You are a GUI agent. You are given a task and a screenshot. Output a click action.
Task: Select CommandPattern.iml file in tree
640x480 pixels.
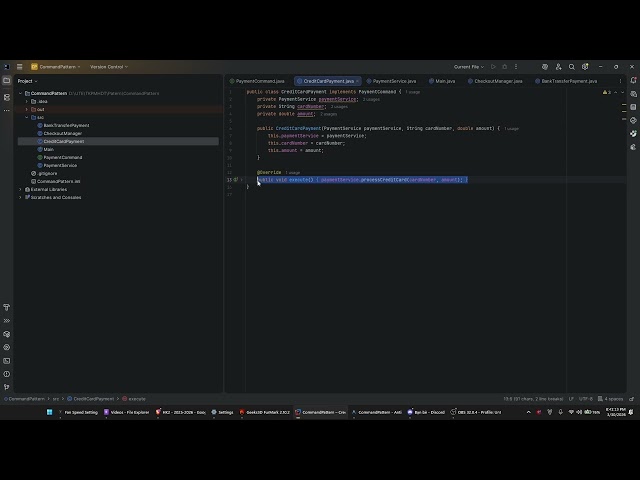pos(56,181)
